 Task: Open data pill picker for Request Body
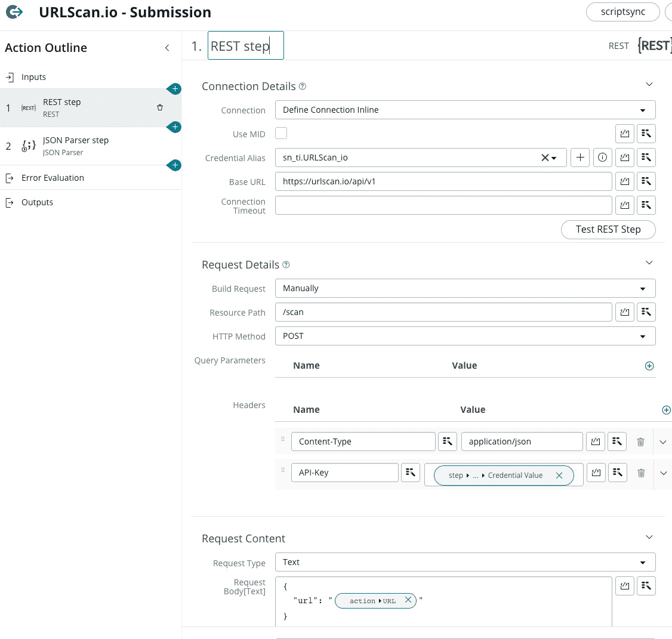click(646, 586)
